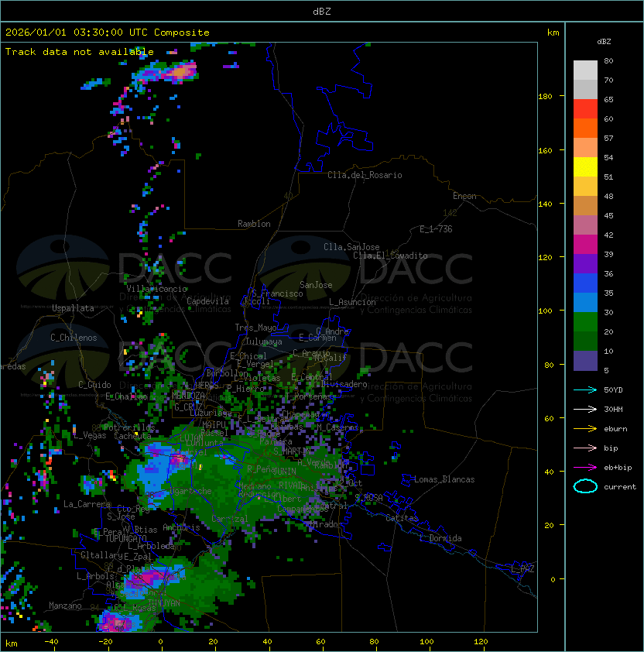Click the 'Catitas' map label
The image size is (644, 652).
point(402,518)
